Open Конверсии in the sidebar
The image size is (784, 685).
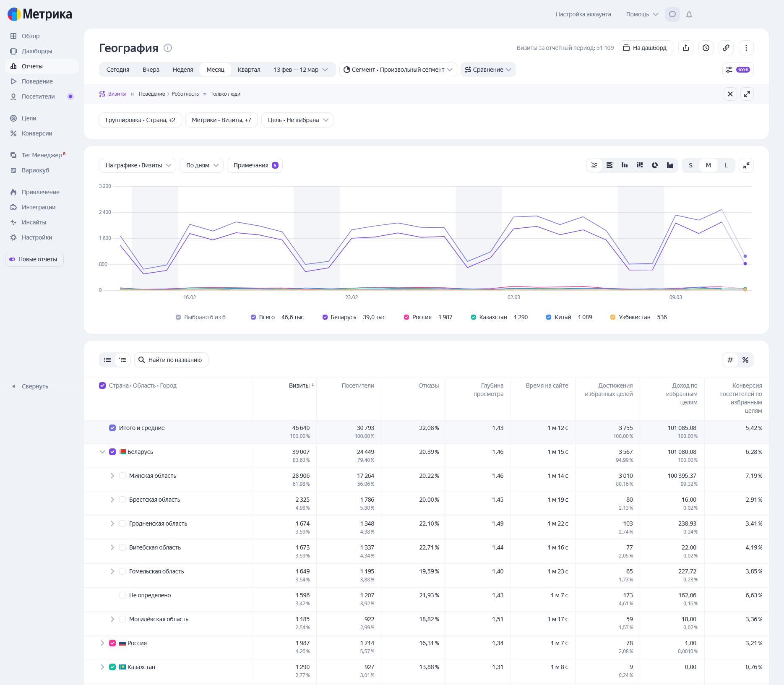point(37,133)
